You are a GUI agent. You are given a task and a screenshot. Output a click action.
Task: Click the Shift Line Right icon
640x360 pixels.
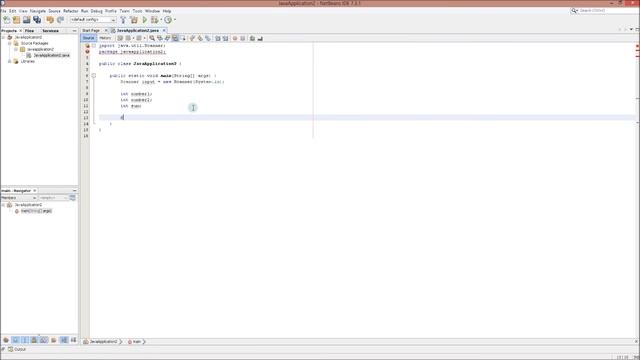[x=225, y=38]
